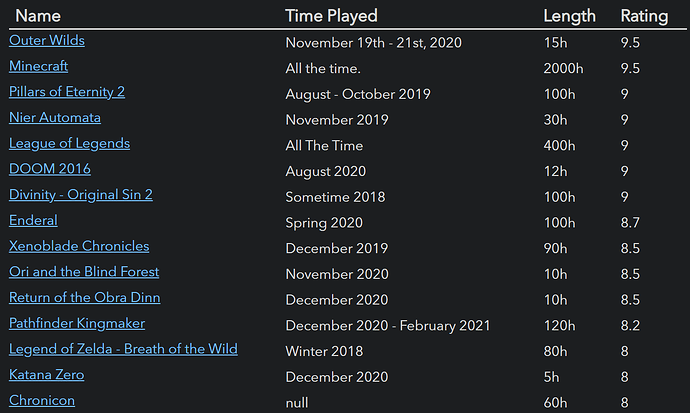690x413 pixels.
Task: Click the Pillars of Eternity 2 link
Action: [x=67, y=92]
